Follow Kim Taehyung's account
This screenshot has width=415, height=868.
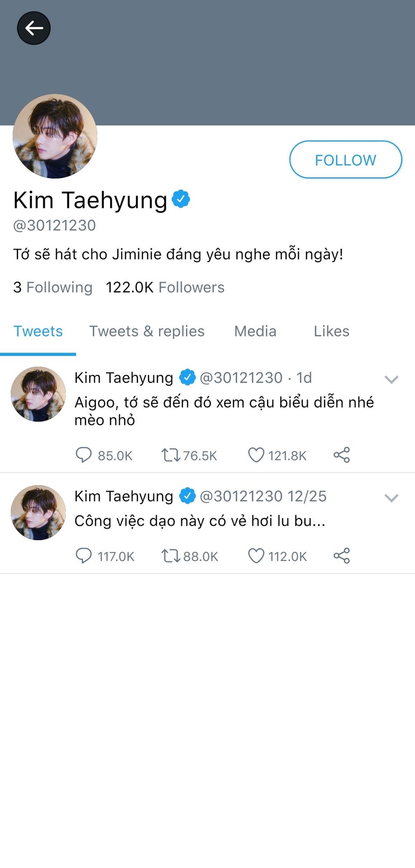click(x=345, y=160)
